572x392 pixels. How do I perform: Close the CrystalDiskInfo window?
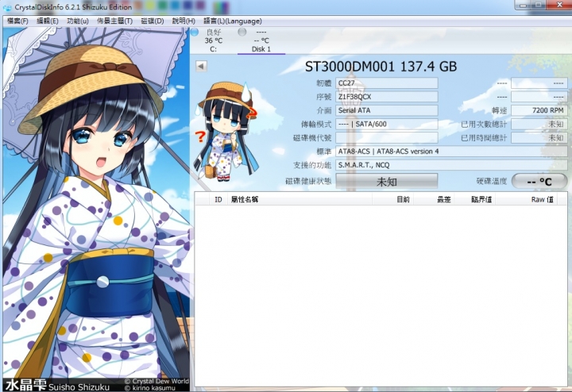pyautogui.click(x=559, y=5)
